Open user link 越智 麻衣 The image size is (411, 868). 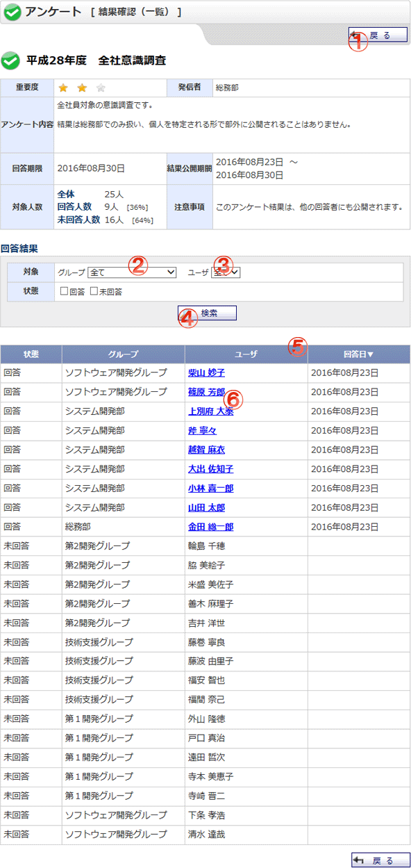tap(206, 450)
